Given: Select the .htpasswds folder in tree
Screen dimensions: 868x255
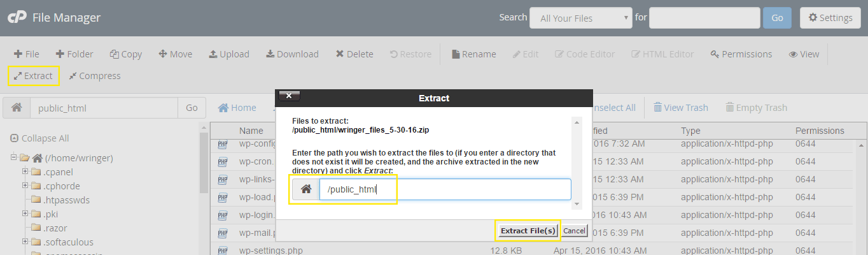Looking at the screenshot, I should [67, 200].
